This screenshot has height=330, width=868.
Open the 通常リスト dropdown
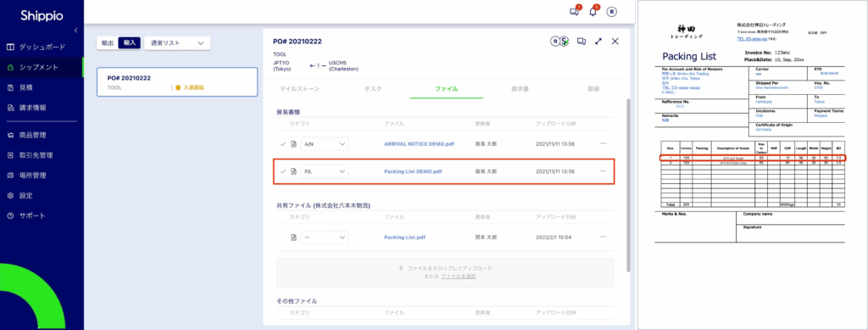pos(177,42)
